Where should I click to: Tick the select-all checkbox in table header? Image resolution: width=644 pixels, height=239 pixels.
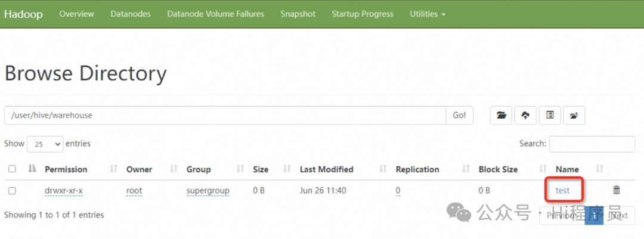(x=13, y=169)
